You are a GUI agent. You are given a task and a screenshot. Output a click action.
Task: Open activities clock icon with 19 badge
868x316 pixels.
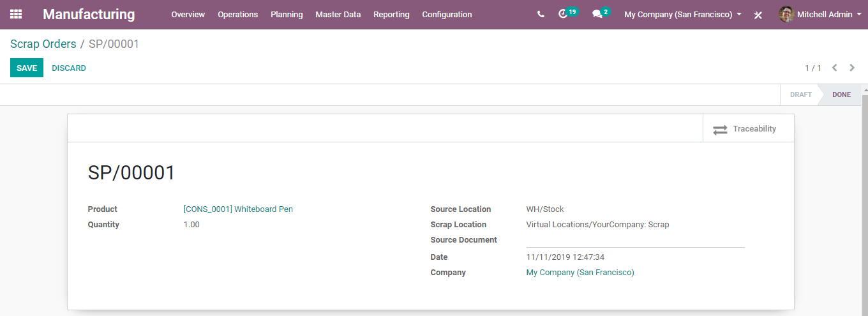(x=562, y=14)
